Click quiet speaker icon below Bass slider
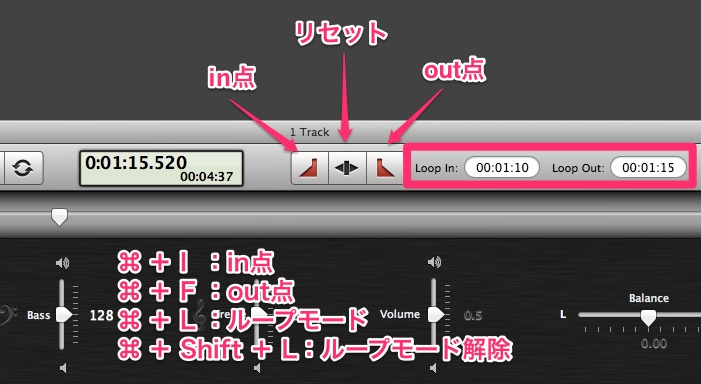This screenshot has width=701, height=384. coord(63,368)
